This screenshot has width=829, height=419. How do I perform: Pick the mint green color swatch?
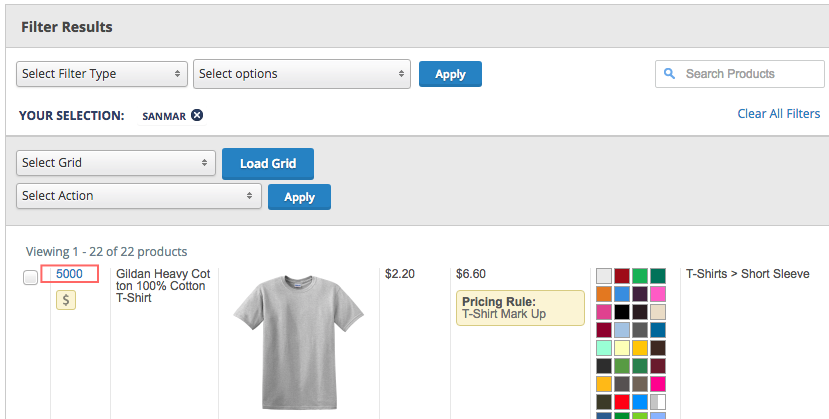coord(604,348)
